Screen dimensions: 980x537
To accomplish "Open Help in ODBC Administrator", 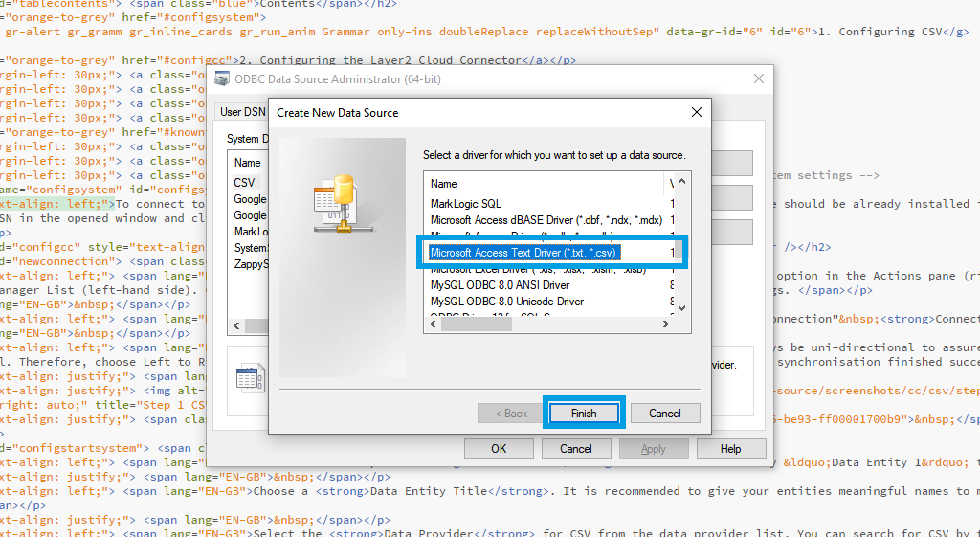I will [730, 448].
